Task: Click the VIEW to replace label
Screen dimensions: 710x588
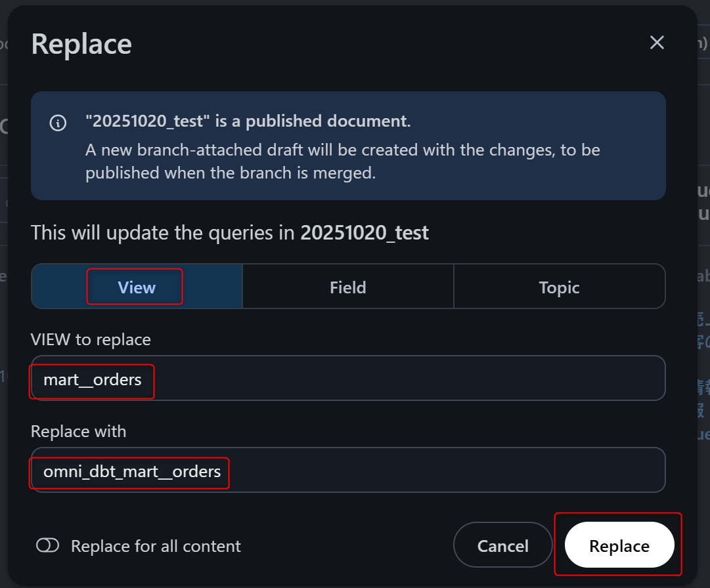Action: (91, 339)
